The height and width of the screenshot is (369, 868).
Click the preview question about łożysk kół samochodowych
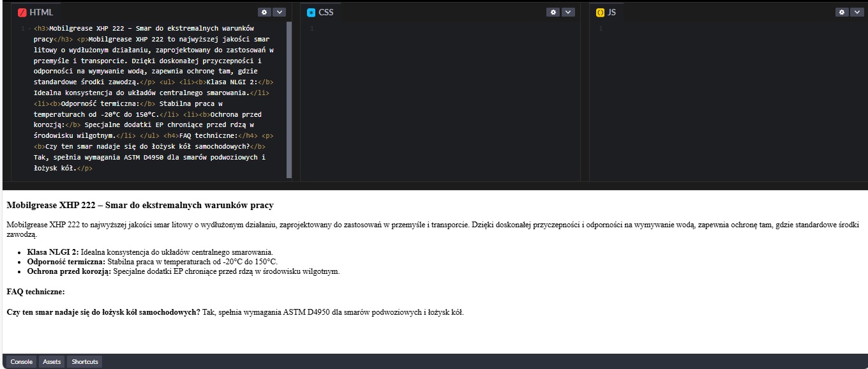pyautogui.click(x=103, y=312)
